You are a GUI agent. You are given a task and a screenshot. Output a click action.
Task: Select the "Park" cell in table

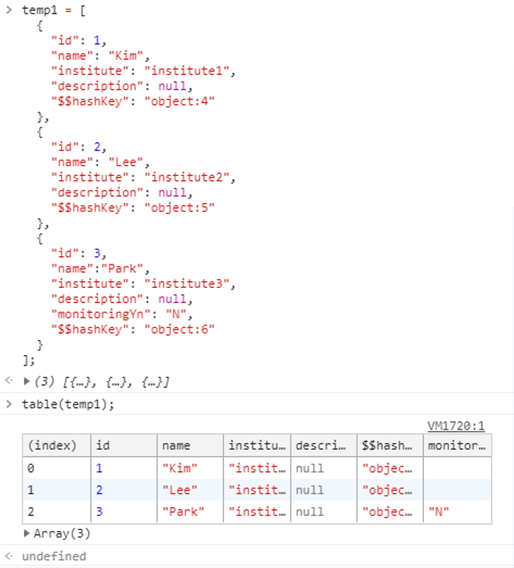(x=190, y=512)
